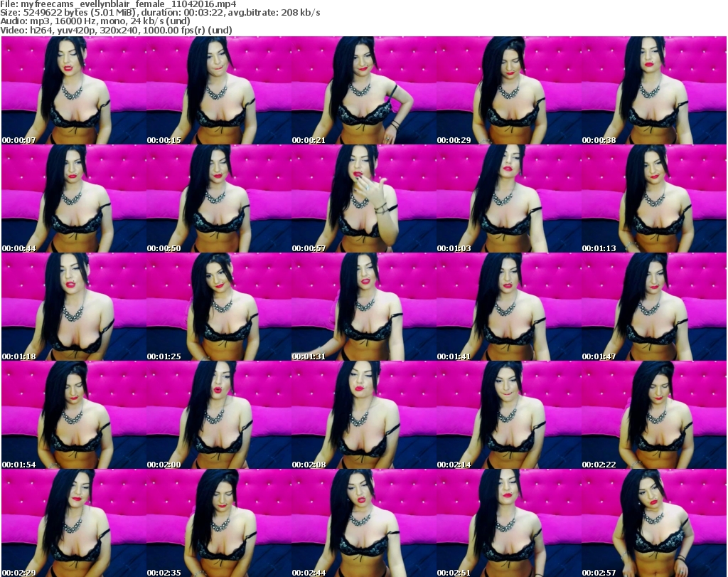View the frame at 00:02:51
The height and width of the screenshot is (577, 728).
[x=509, y=523]
